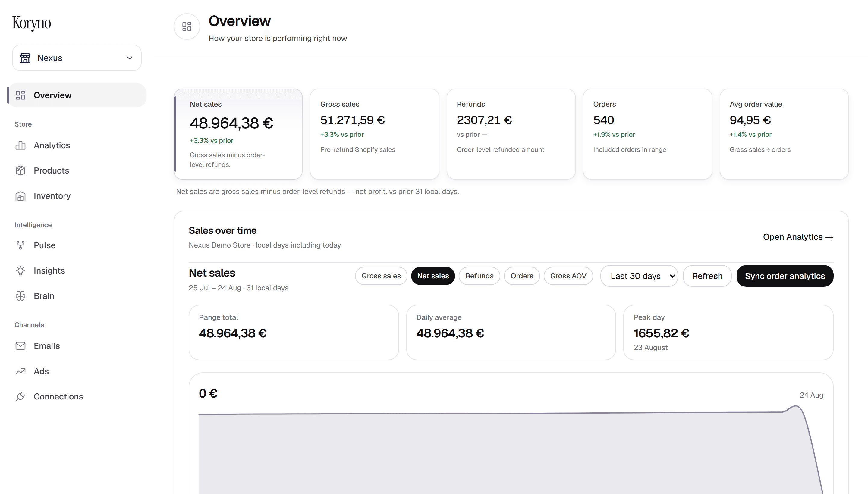Click the Refresh button
Screen dimensions: 868x494
tap(707, 276)
